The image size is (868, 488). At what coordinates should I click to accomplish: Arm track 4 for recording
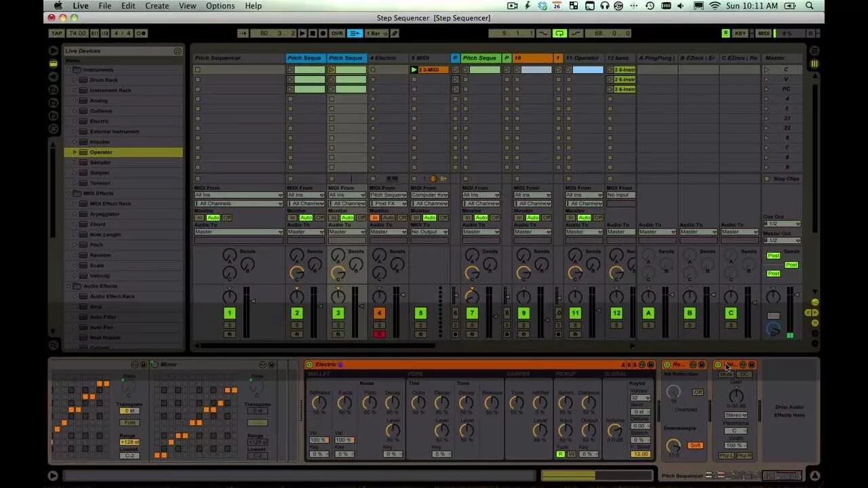tap(379, 334)
